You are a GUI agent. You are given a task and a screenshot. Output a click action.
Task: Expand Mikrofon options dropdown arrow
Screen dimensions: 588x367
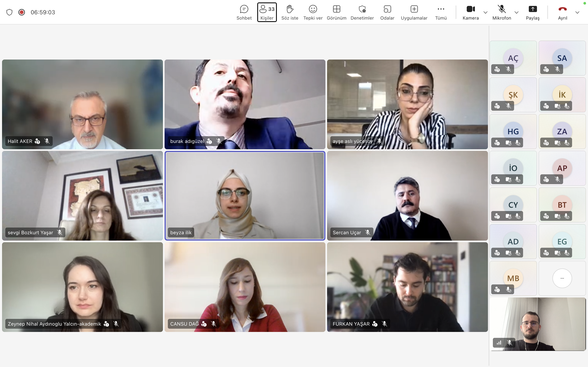click(517, 12)
